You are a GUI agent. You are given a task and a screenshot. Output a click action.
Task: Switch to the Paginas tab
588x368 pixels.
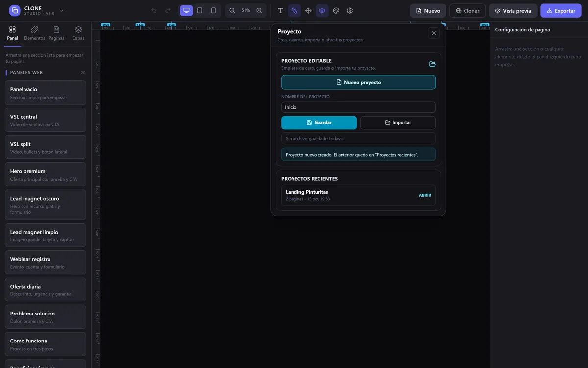pos(56,33)
